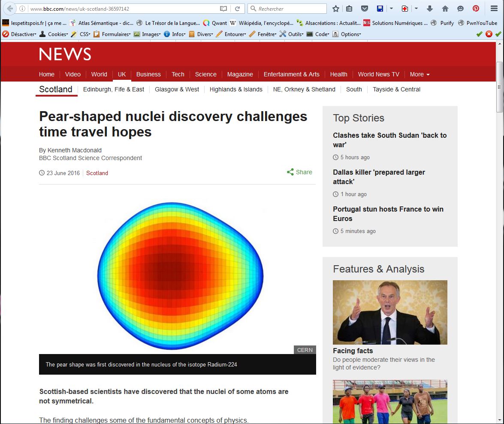504x424 pixels.
Task: Open the Atlas Sémantique bookmark
Action: tap(102, 23)
